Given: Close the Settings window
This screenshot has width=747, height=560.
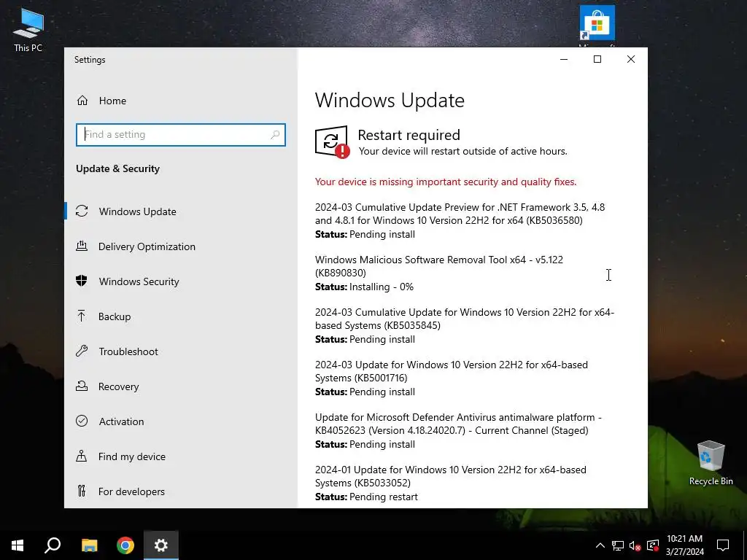Looking at the screenshot, I should click(x=631, y=59).
